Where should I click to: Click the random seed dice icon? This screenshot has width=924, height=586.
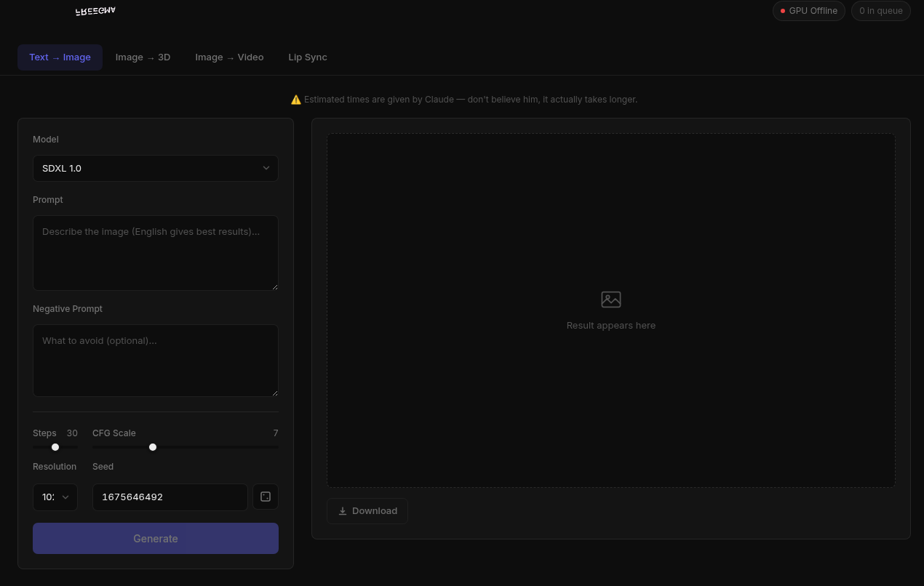[x=266, y=497]
